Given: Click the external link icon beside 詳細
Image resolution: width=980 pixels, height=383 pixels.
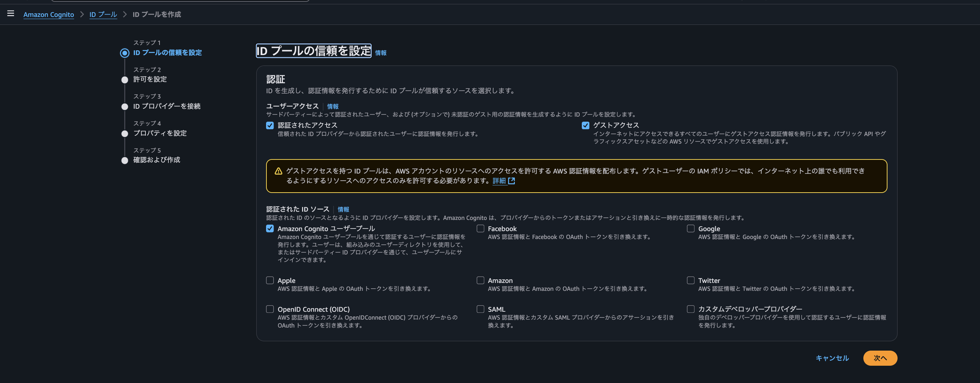Looking at the screenshot, I should pos(512,181).
